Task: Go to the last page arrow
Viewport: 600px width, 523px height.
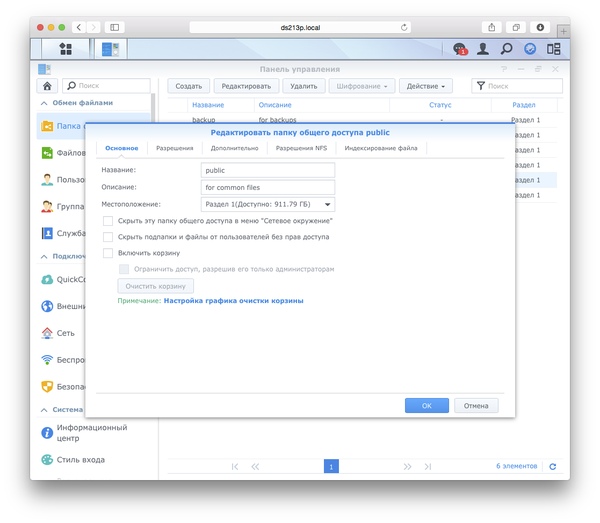Action: click(428, 466)
